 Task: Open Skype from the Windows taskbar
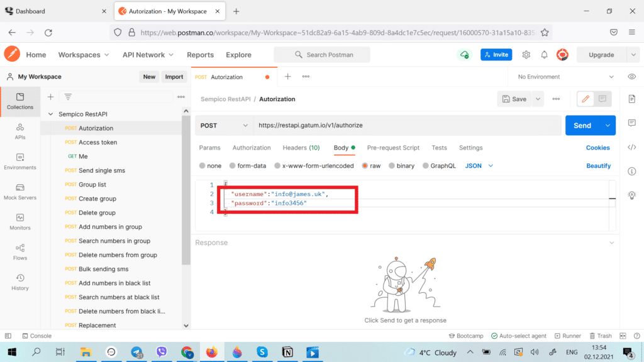click(x=262, y=352)
